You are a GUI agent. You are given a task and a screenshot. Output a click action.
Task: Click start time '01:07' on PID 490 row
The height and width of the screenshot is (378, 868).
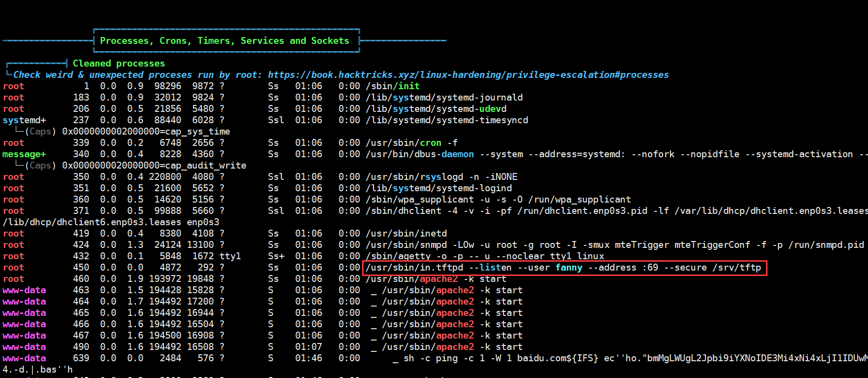tap(308, 347)
